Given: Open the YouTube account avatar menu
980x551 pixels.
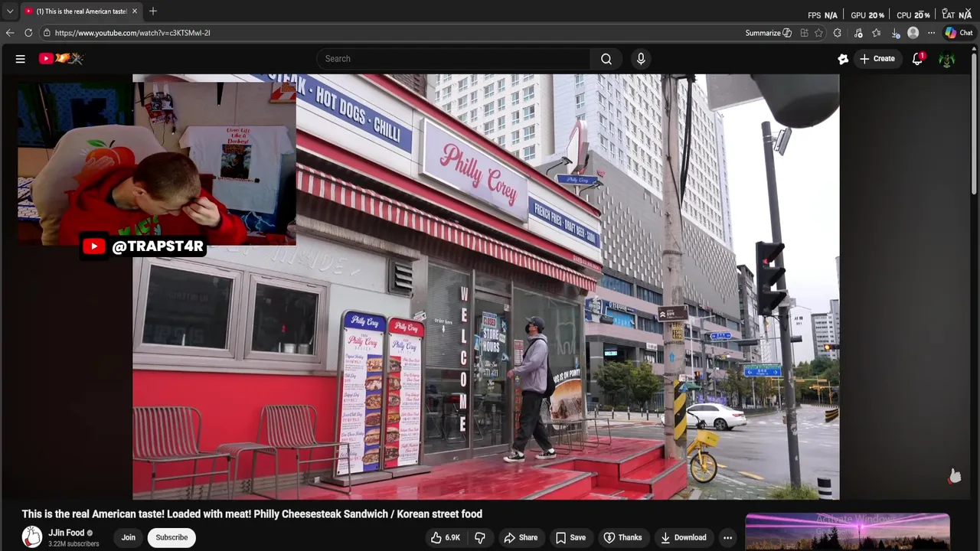Looking at the screenshot, I should point(947,59).
